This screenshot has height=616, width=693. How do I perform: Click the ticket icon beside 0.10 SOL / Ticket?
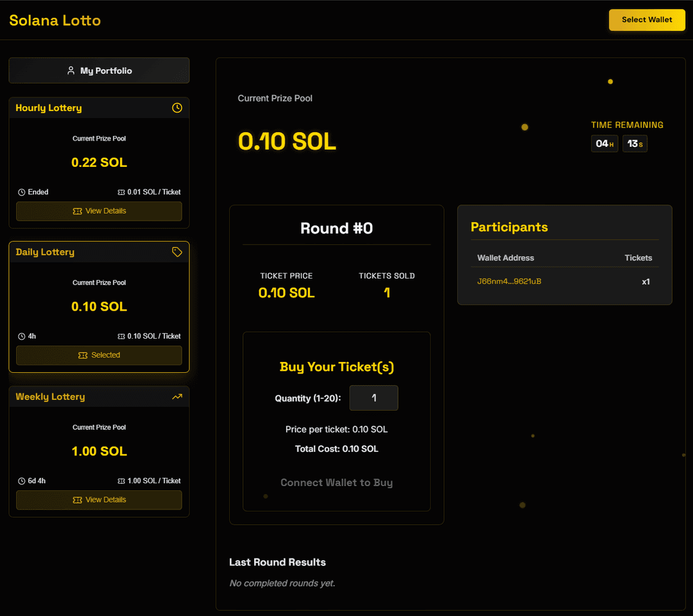(x=121, y=336)
